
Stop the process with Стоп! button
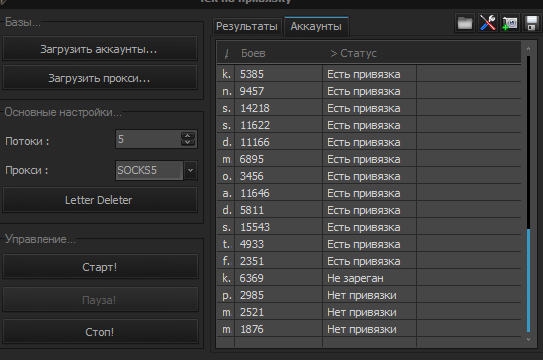click(x=100, y=332)
